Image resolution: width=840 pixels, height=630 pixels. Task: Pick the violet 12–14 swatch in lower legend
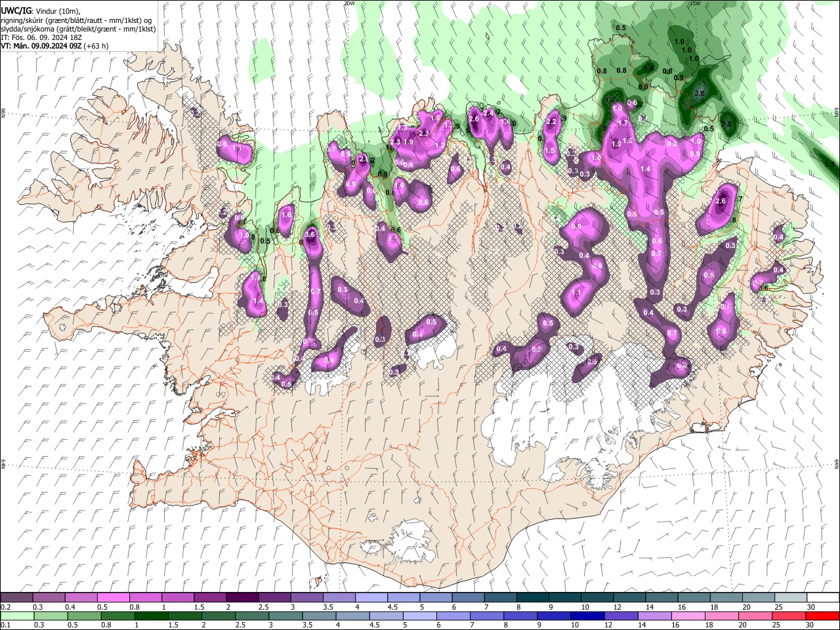coord(620,616)
